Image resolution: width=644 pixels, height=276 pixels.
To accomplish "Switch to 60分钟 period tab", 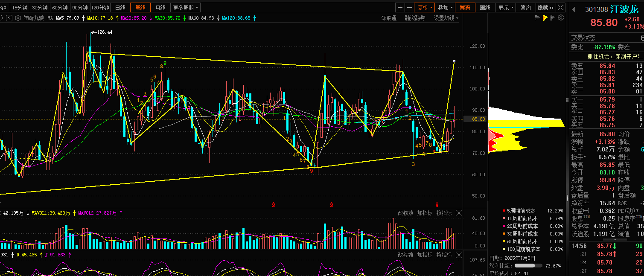I will [x=60, y=8].
